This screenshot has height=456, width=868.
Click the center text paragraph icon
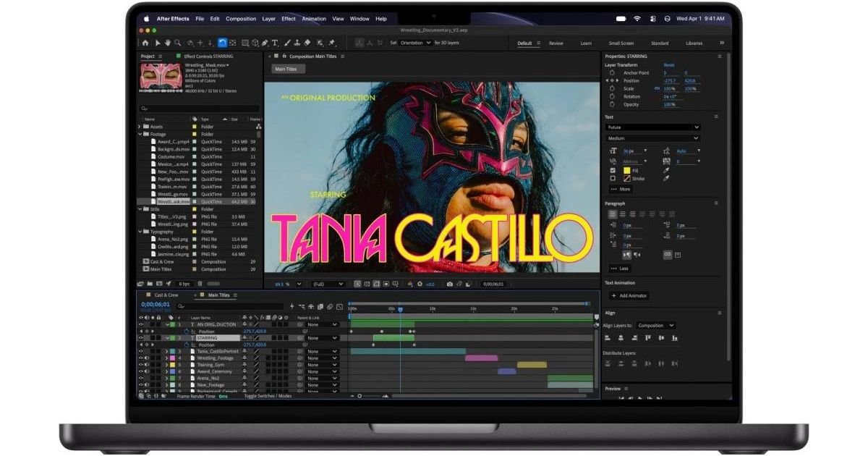[622, 214]
